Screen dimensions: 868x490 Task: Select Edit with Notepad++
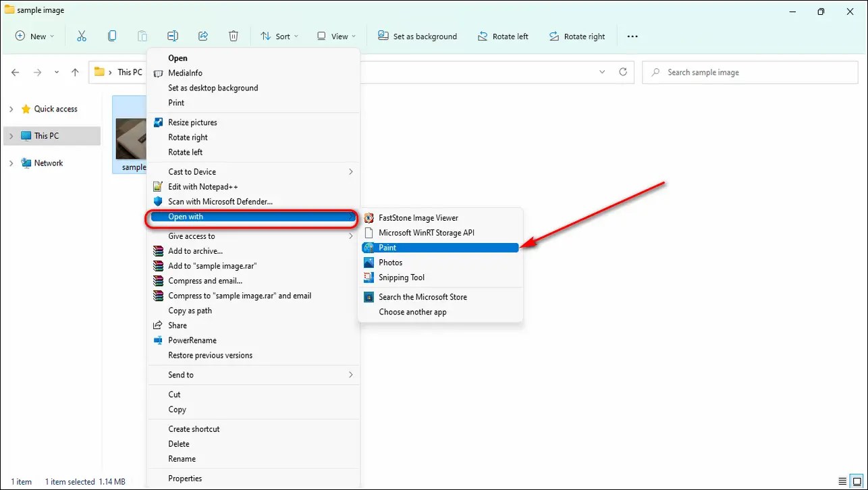[252, 187]
